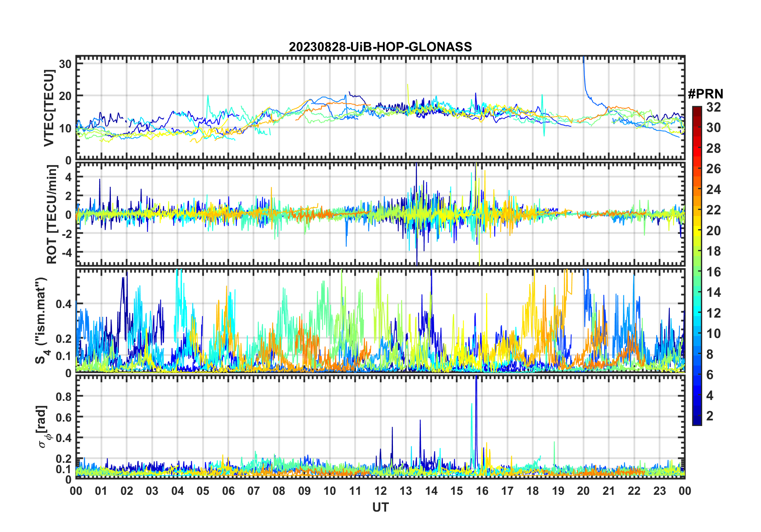
Task: Click the 0.8 tick on the sigma-phi axis
Action: [x=64, y=396]
